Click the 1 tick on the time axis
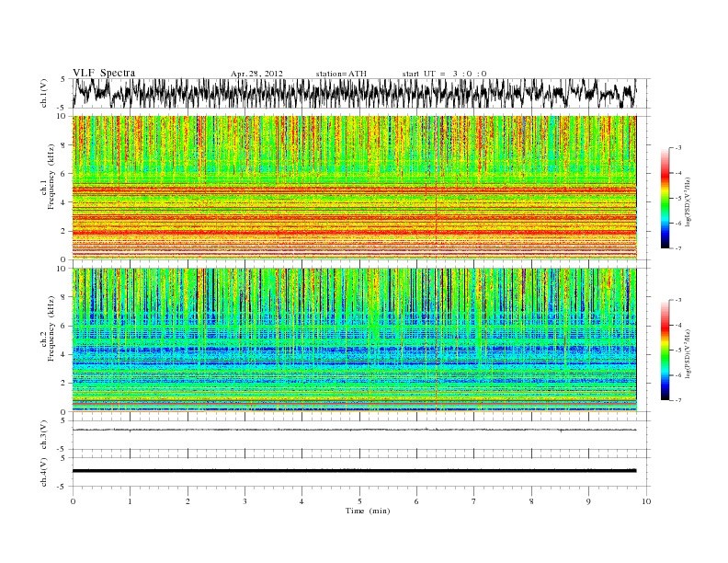728x563 pixels. point(130,501)
